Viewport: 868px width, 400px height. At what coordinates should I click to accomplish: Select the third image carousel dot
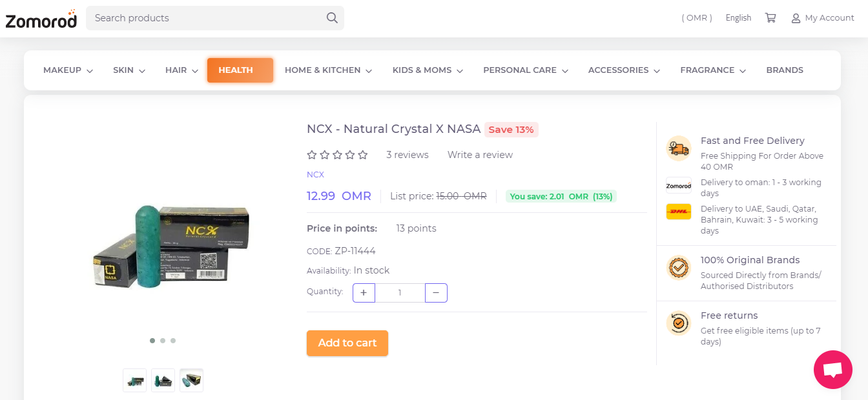pos(173,341)
